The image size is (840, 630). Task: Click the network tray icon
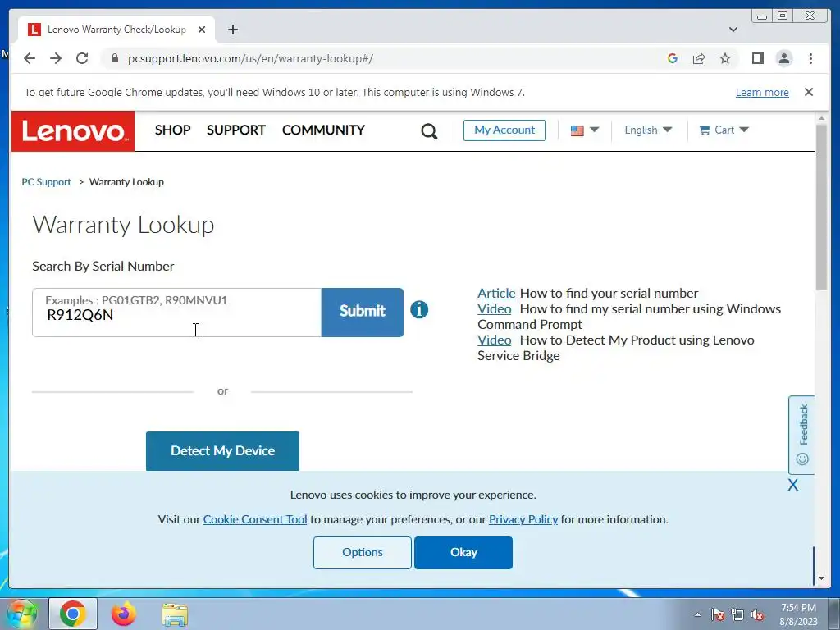(737, 614)
